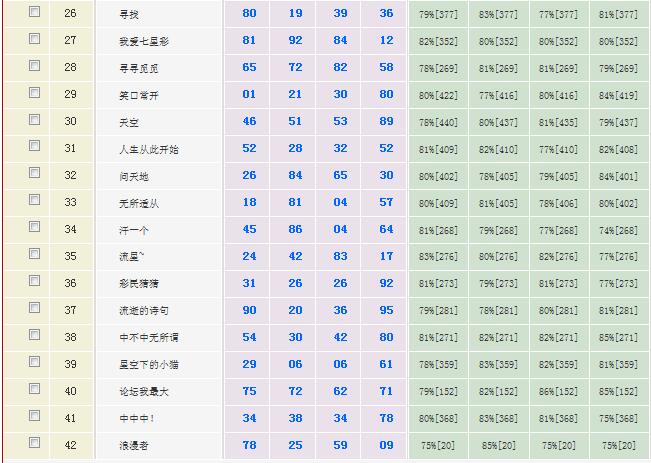This screenshot has width=651, height=463.
Task: Click number 45 in the 汗一个 row
Action: 250,229
